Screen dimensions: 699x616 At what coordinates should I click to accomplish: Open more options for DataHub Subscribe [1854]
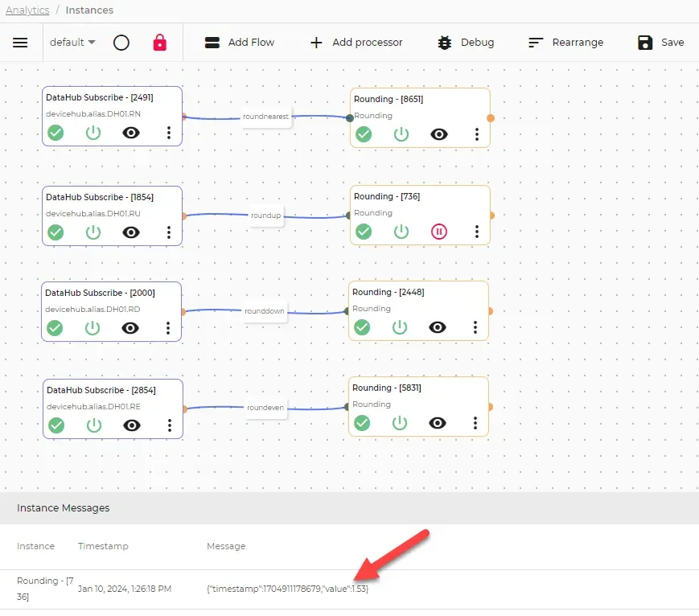coord(169,232)
